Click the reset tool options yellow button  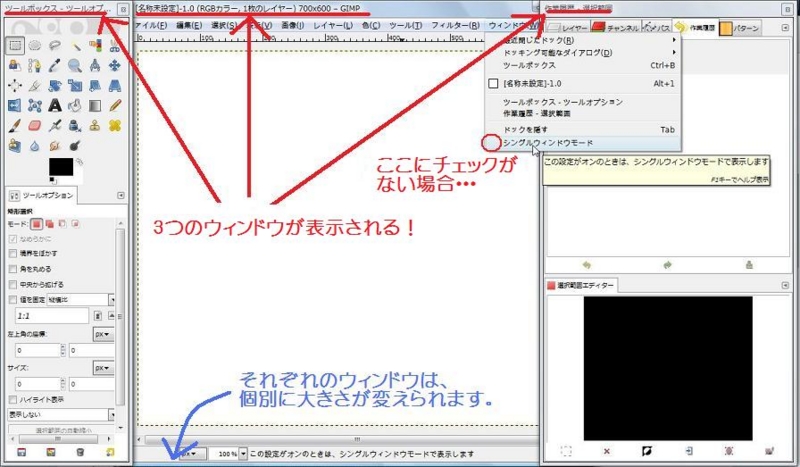(x=110, y=452)
